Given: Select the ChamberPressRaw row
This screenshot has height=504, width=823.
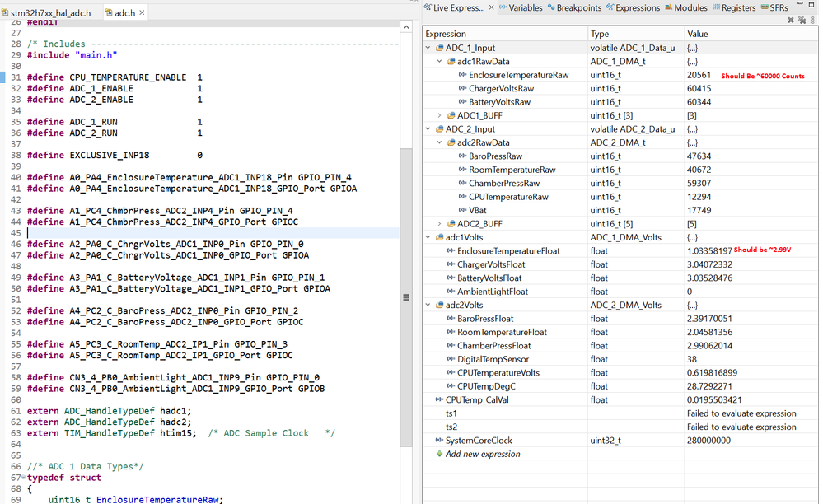Looking at the screenshot, I should pos(620,184).
